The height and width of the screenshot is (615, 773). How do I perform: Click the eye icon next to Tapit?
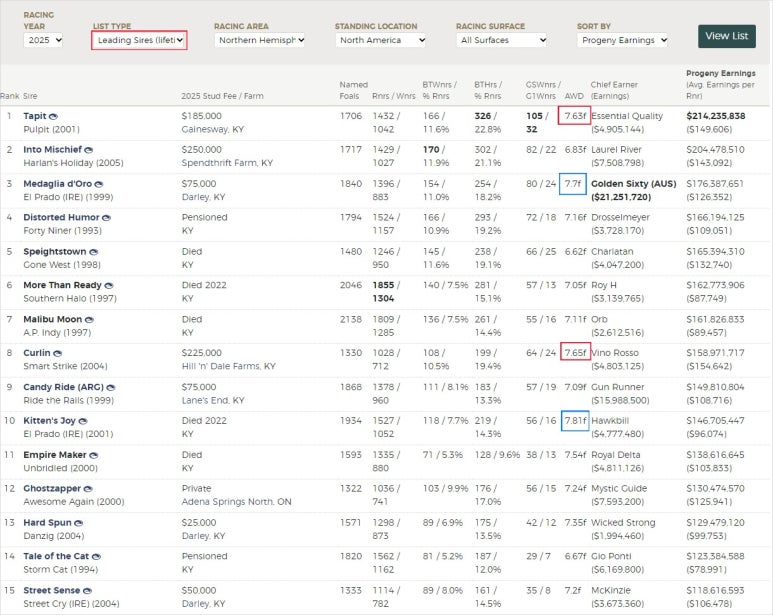(53, 116)
